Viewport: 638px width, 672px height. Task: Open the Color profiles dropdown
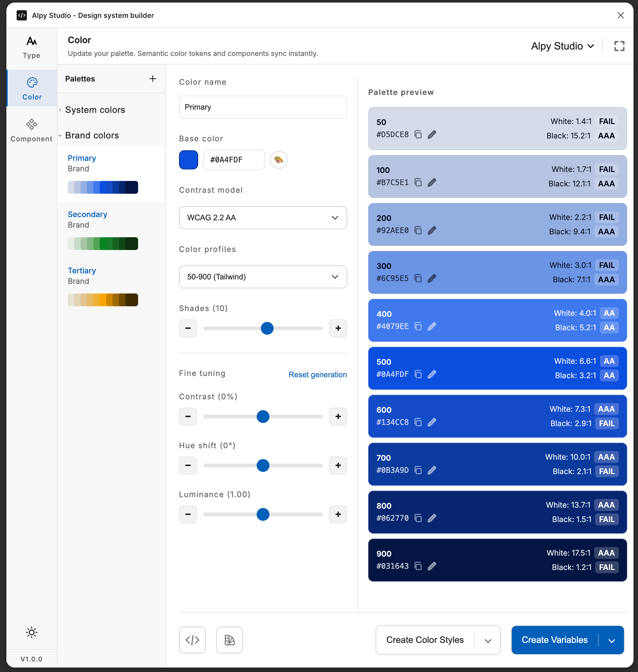(262, 277)
